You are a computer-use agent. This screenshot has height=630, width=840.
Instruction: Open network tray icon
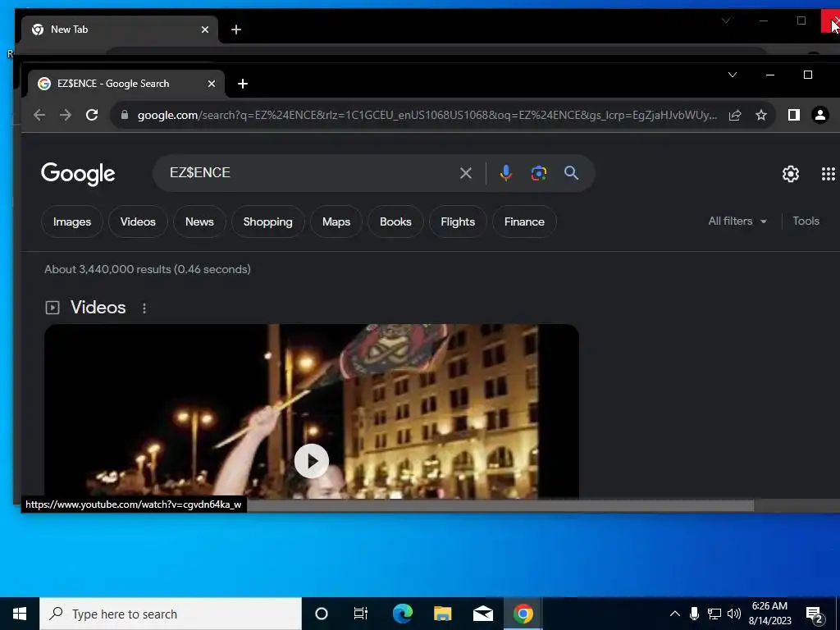(x=714, y=614)
